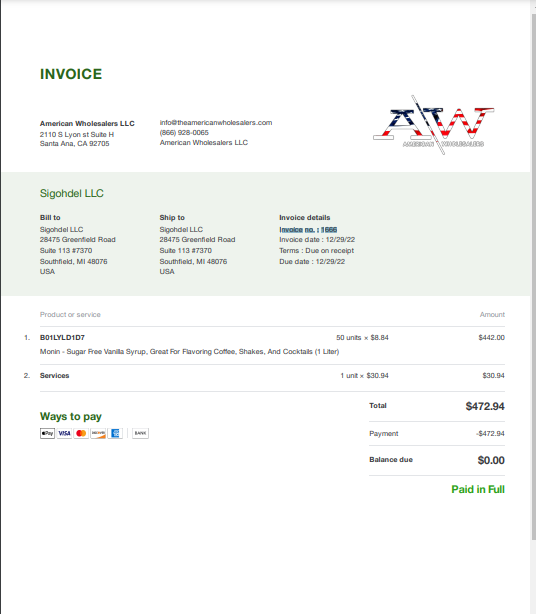This screenshot has height=614, width=536.
Task: Click the Paid in Full status
Action: (x=478, y=489)
